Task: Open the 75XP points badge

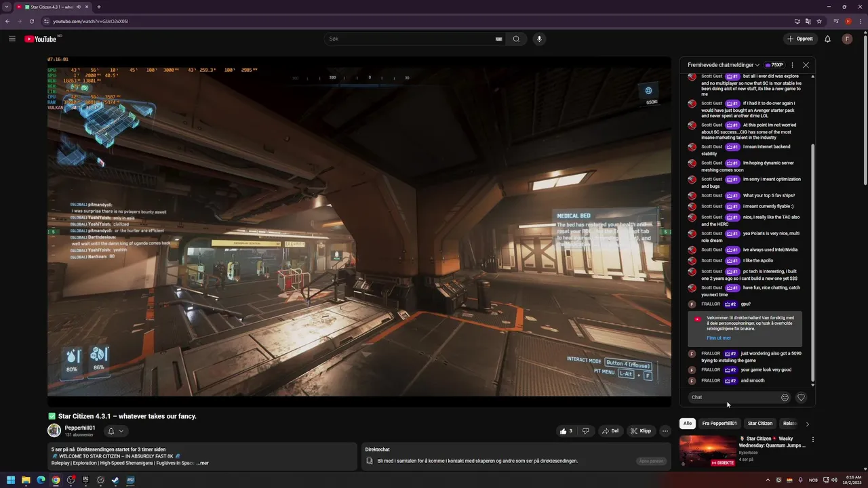Action: 774,65
